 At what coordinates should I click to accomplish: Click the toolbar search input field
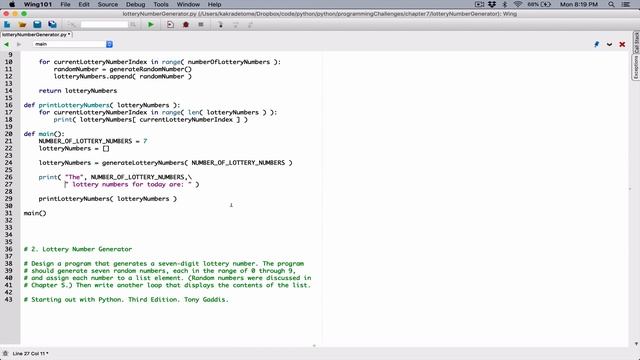(x=104, y=24)
